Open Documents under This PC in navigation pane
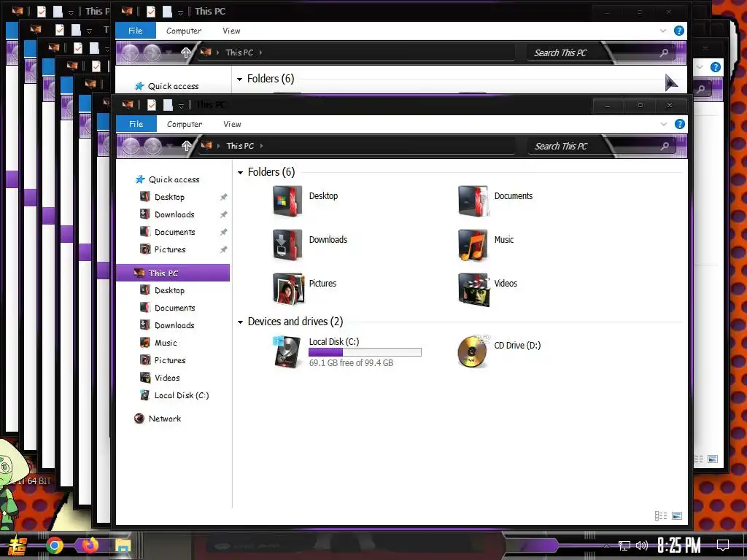The width and height of the screenshot is (747, 560). tap(174, 308)
